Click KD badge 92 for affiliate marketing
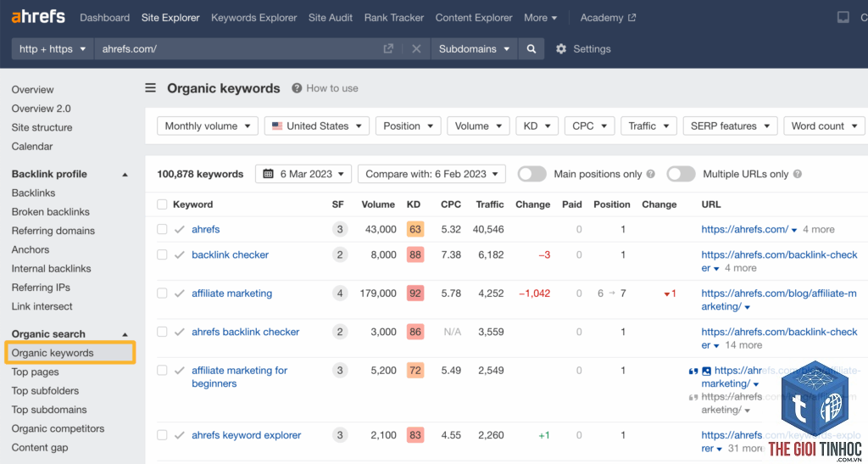 (x=415, y=293)
